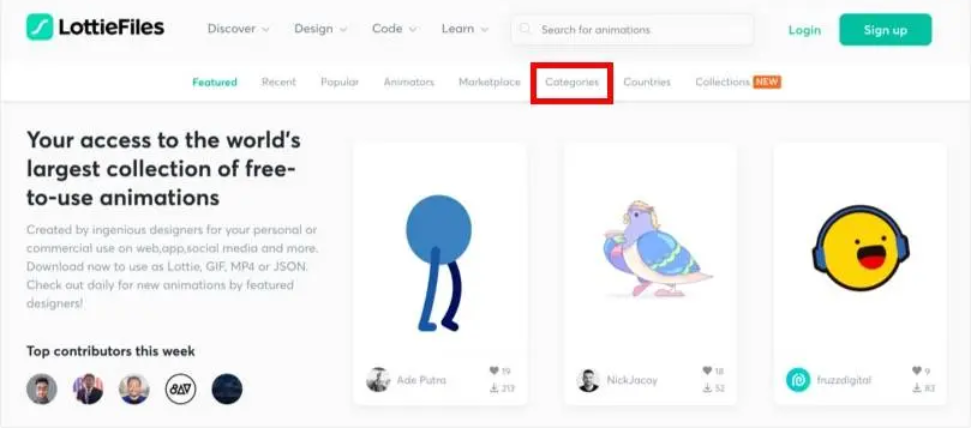Image resolution: width=971 pixels, height=428 pixels.
Task: Click download icon on Ade Putra card
Action: (x=494, y=388)
